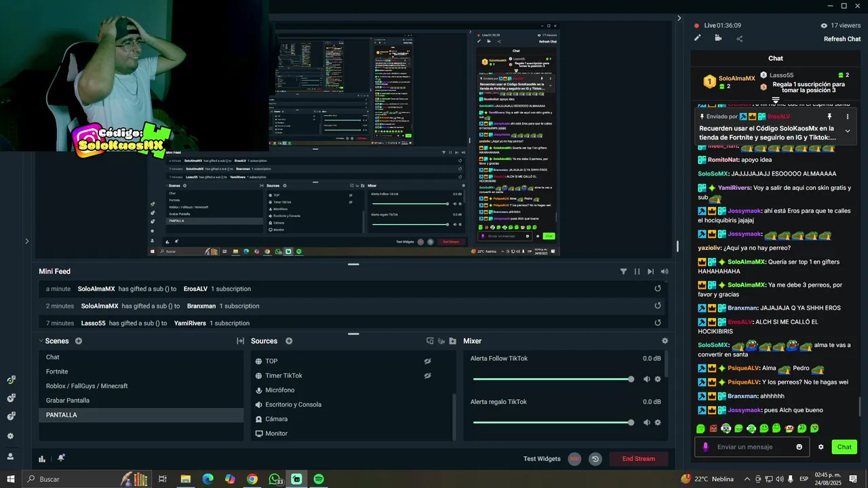
Task: Open chat settings gear icon
Action: point(821,447)
